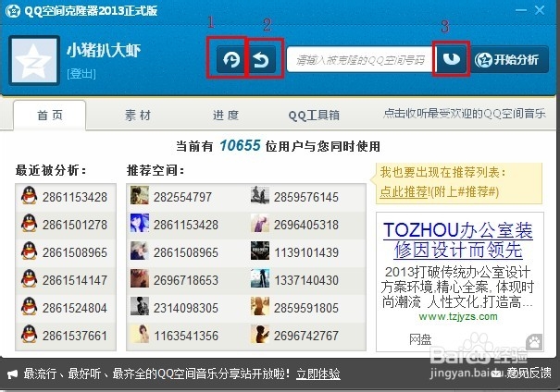Viewport: 560px width, 392px height.
Task: Click avatar beside 2314098305
Action: point(140,306)
